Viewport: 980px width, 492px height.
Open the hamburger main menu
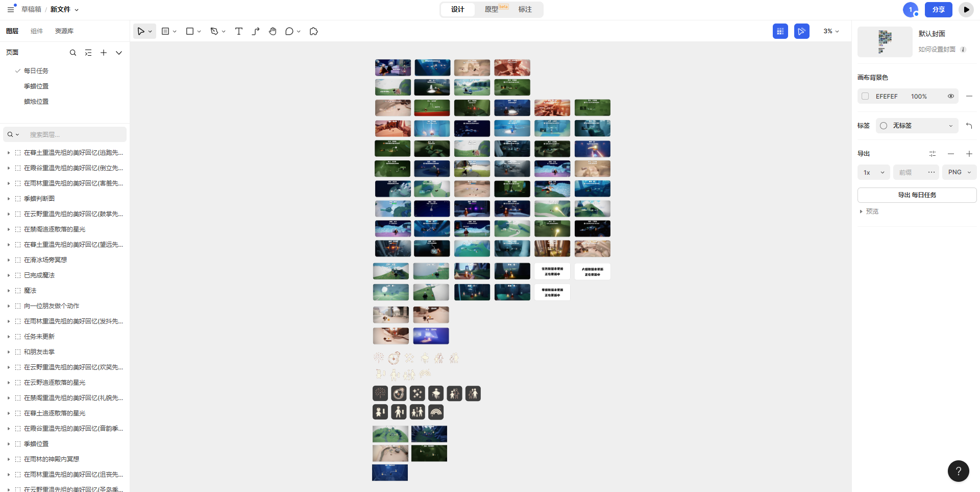pyautogui.click(x=11, y=9)
